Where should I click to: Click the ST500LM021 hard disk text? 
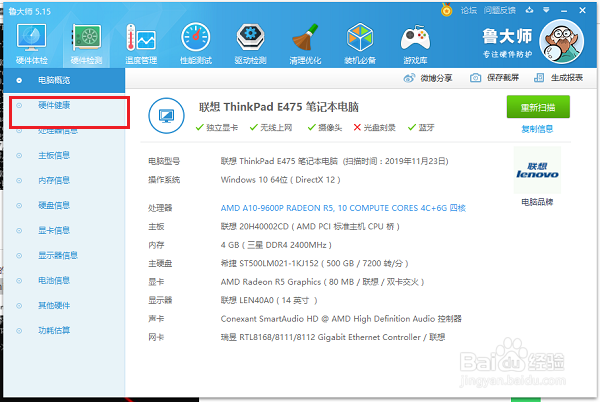click(x=315, y=264)
